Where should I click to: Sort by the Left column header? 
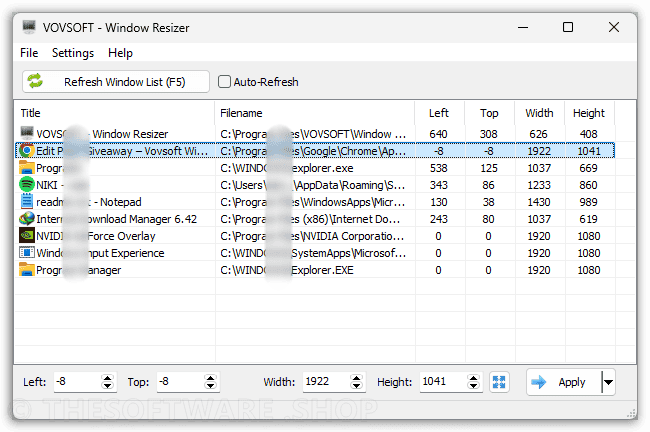click(x=439, y=113)
